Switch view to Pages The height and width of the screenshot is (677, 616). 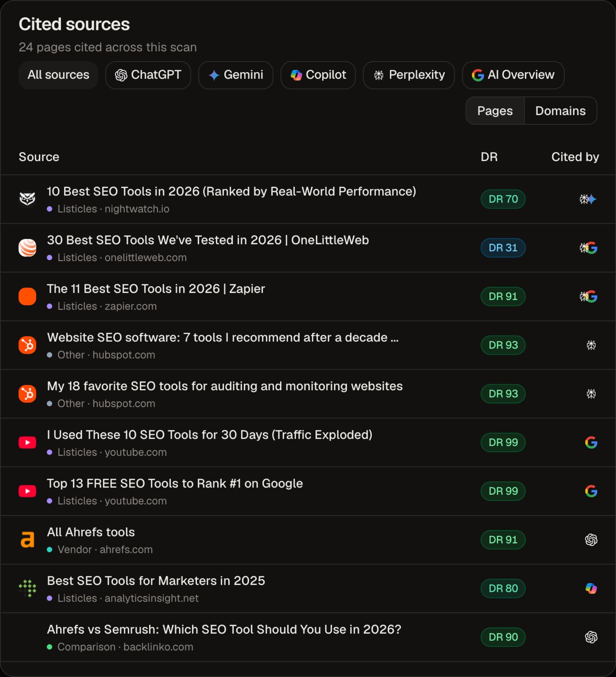(x=495, y=111)
